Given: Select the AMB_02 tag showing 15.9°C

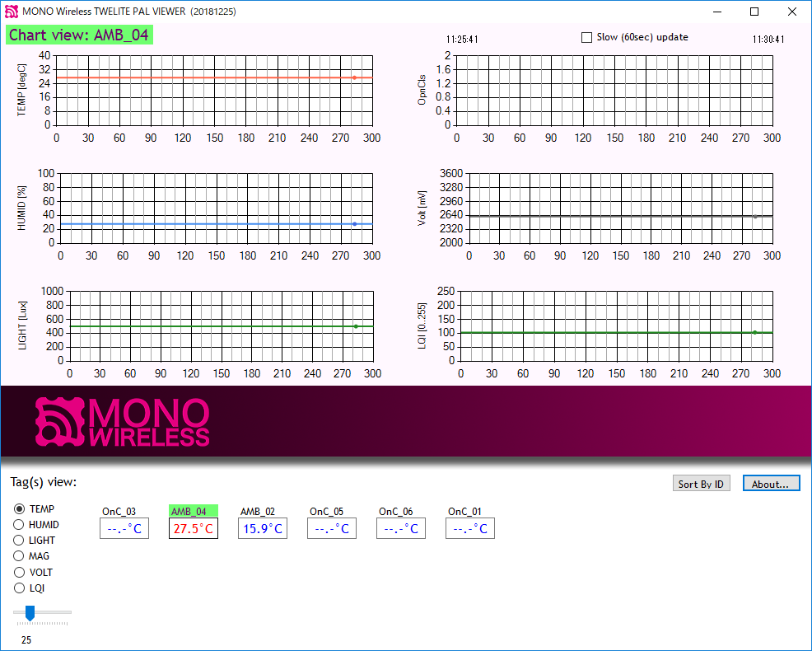Looking at the screenshot, I should point(263,528).
